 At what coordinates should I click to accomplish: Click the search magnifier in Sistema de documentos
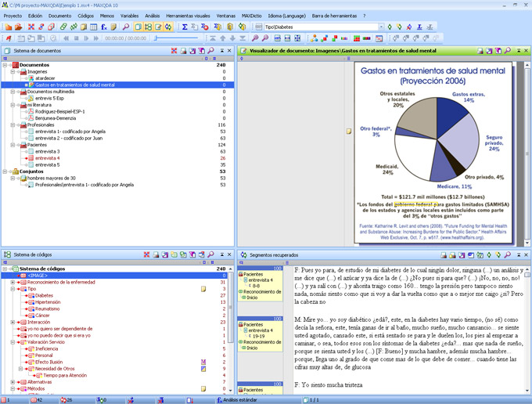[x=211, y=51]
